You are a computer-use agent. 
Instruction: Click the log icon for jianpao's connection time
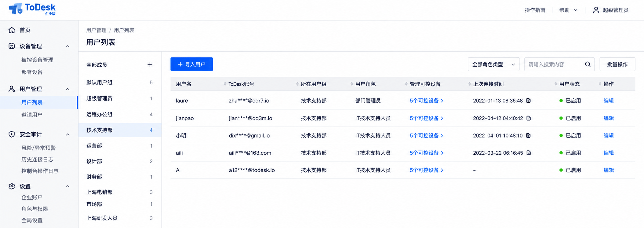pyautogui.click(x=529, y=118)
